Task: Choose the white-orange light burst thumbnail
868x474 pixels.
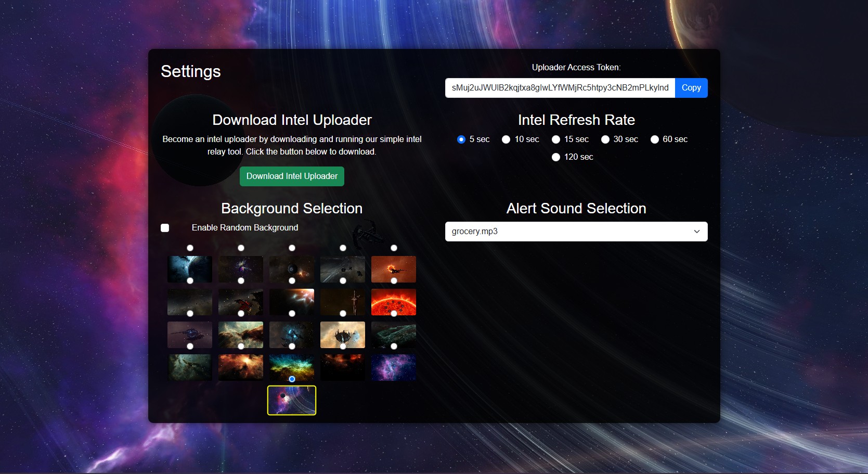Action: pyautogui.click(x=292, y=302)
